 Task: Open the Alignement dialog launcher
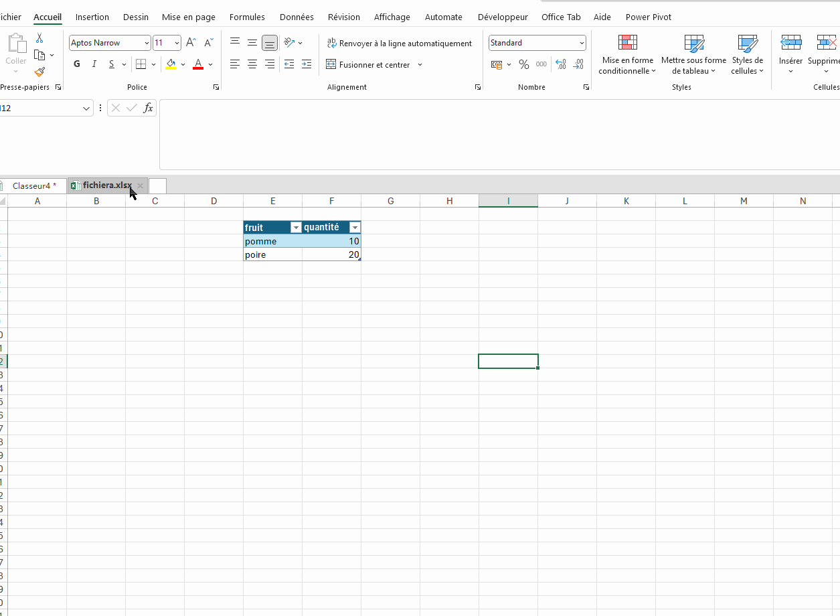tap(478, 87)
